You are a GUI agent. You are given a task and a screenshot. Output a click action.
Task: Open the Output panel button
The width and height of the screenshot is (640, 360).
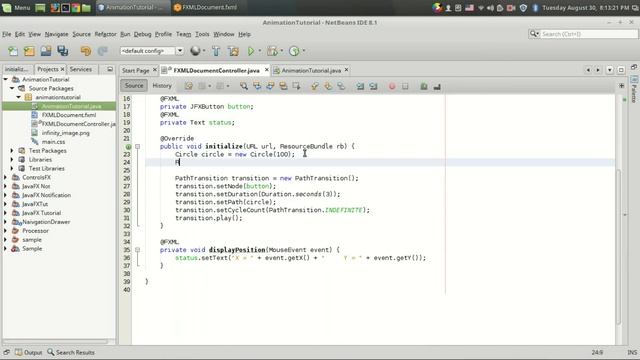point(29,352)
